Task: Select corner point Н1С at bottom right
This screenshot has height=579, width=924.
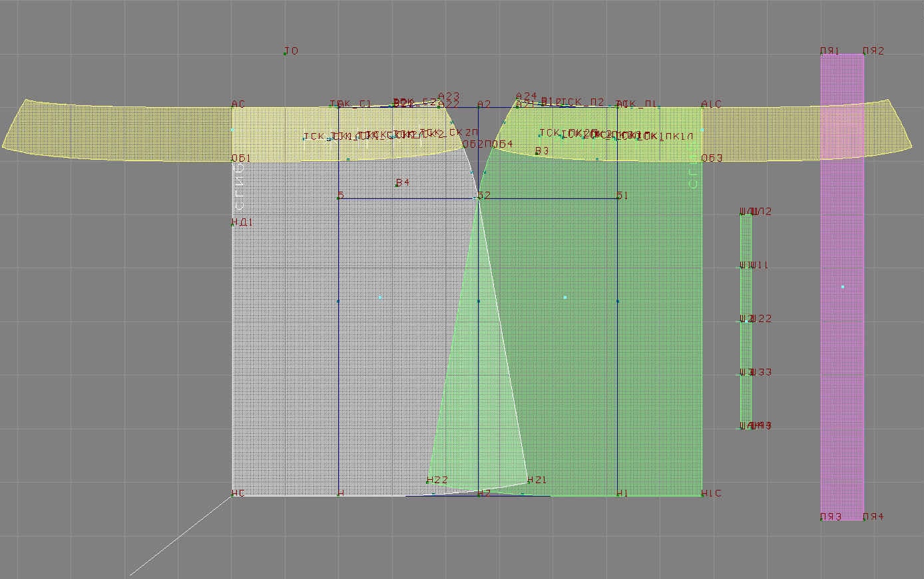Action: (x=702, y=496)
